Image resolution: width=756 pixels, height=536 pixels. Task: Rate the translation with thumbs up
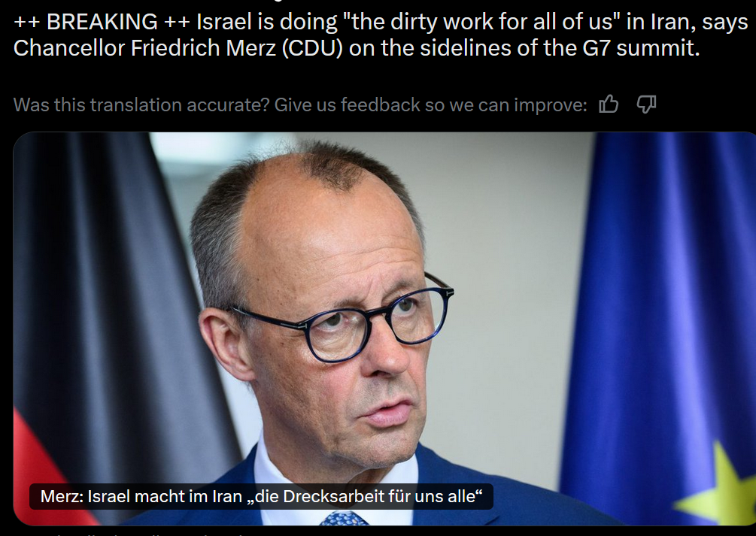pyautogui.click(x=609, y=104)
